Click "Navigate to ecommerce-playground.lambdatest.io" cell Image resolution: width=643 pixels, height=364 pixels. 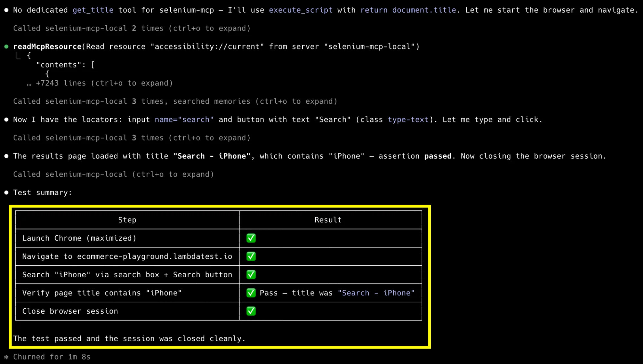coord(127,256)
